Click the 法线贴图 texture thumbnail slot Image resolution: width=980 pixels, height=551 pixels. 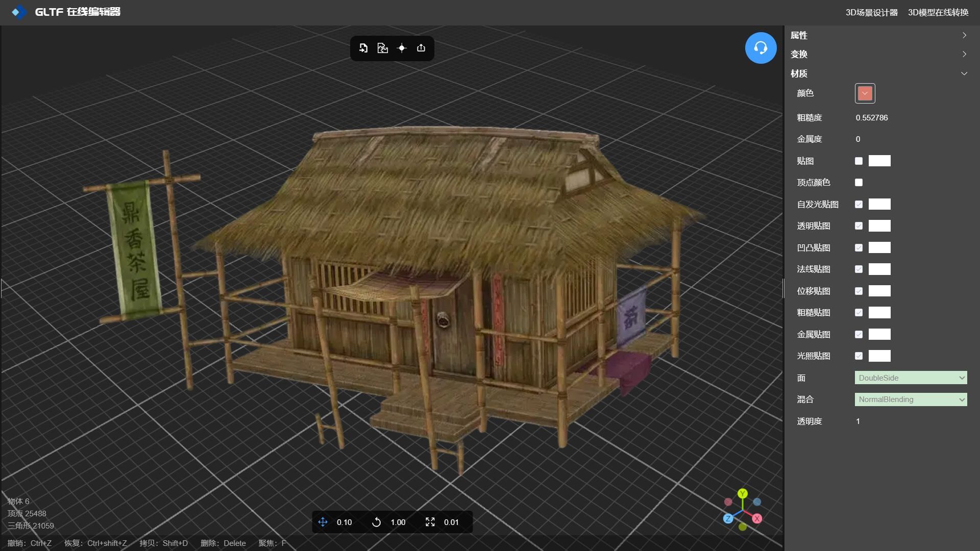(879, 269)
